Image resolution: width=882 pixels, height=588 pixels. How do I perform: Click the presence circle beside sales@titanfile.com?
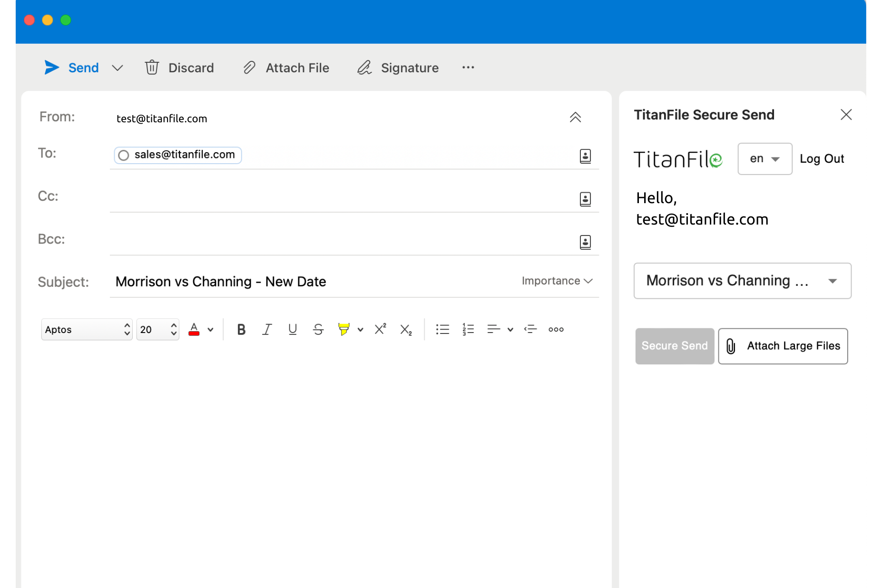[x=124, y=156]
